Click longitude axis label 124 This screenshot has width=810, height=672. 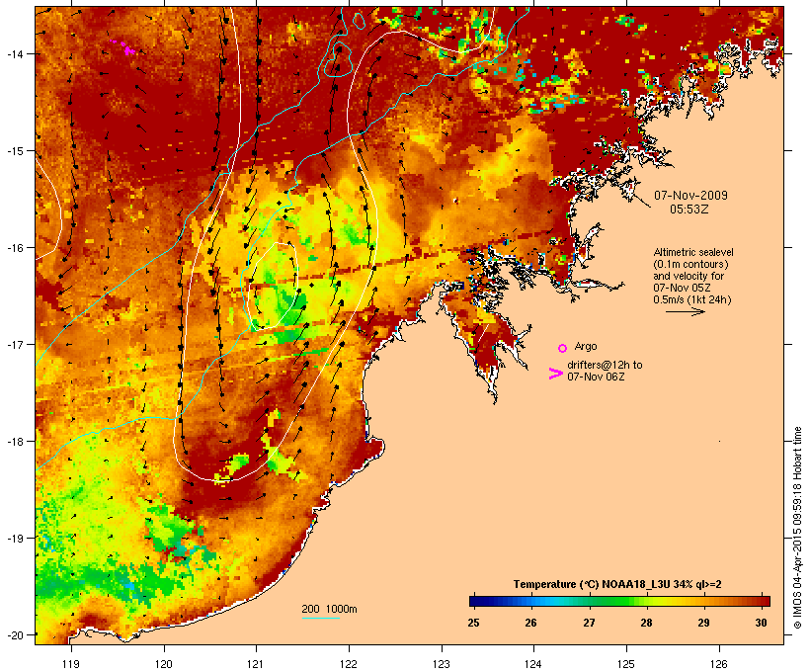tap(533, 664)
